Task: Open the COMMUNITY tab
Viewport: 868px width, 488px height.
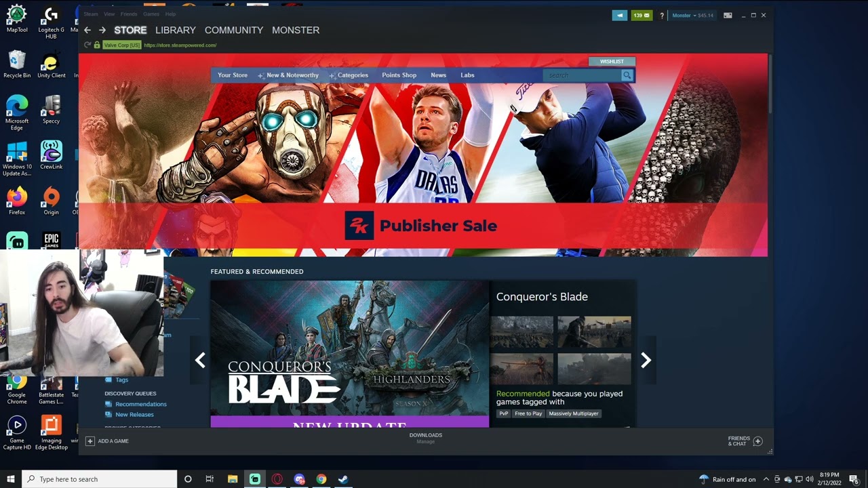Action: click(234, 30)
